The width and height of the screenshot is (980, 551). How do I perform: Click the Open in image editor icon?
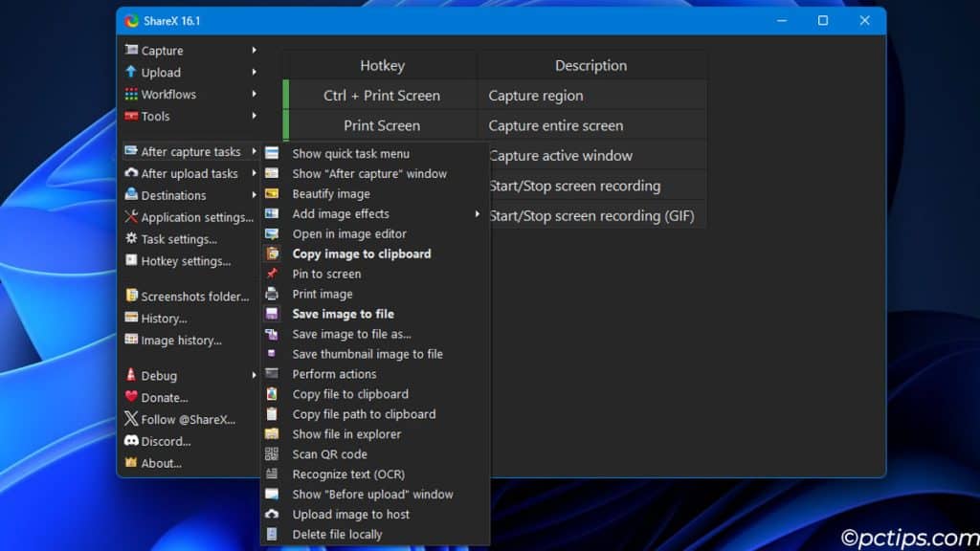[x=272, y=233]
